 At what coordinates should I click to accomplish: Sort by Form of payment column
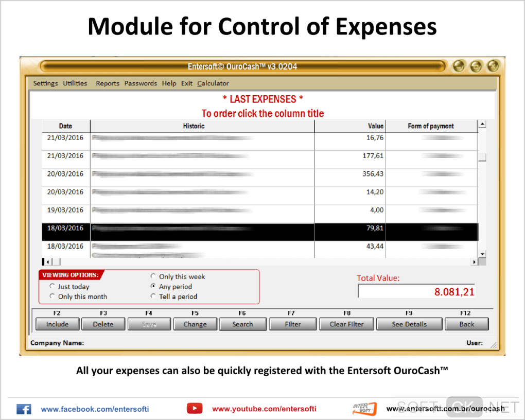[x=431, y=126]
